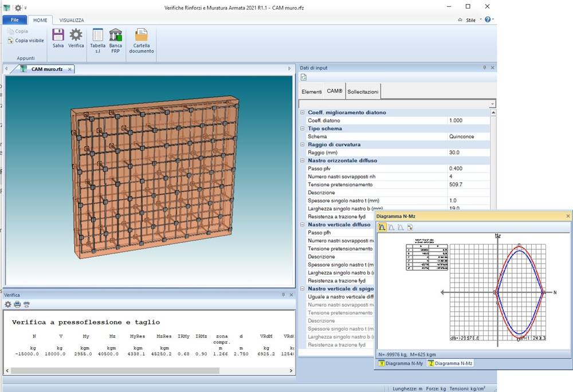Pin the Dati di input panel
The height and width of the screenshot is (392, 573).
click(x=485, y=68)
